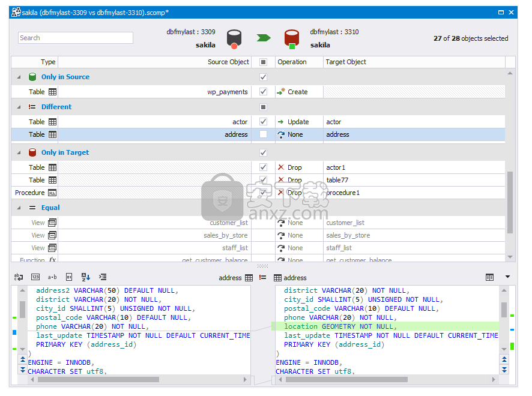Open the layout options dropdown arrow

(x=507, y=277)
